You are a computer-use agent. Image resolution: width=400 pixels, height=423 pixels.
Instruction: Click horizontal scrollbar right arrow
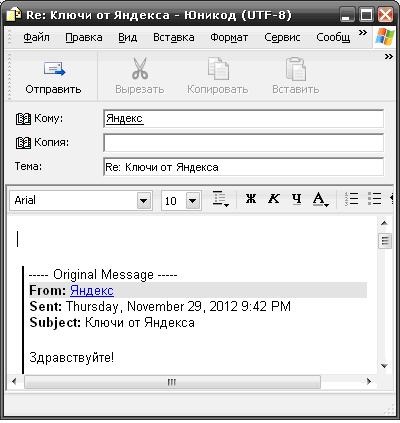click(369, 381)
